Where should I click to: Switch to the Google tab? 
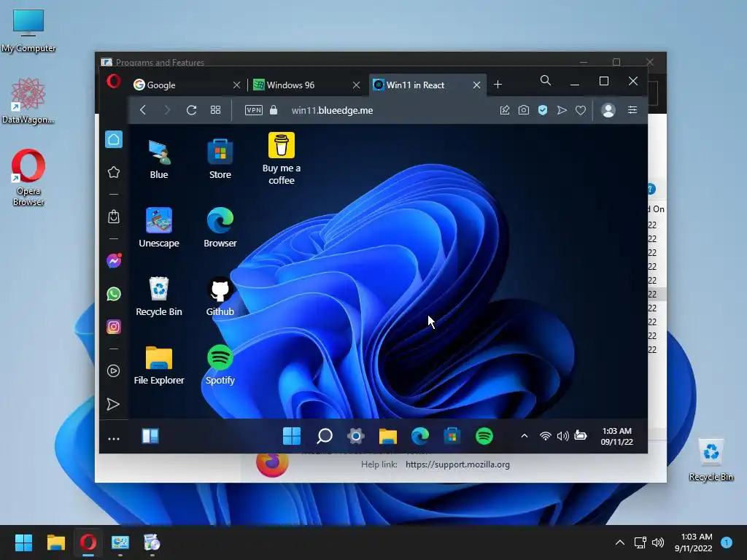coord(187,85)
